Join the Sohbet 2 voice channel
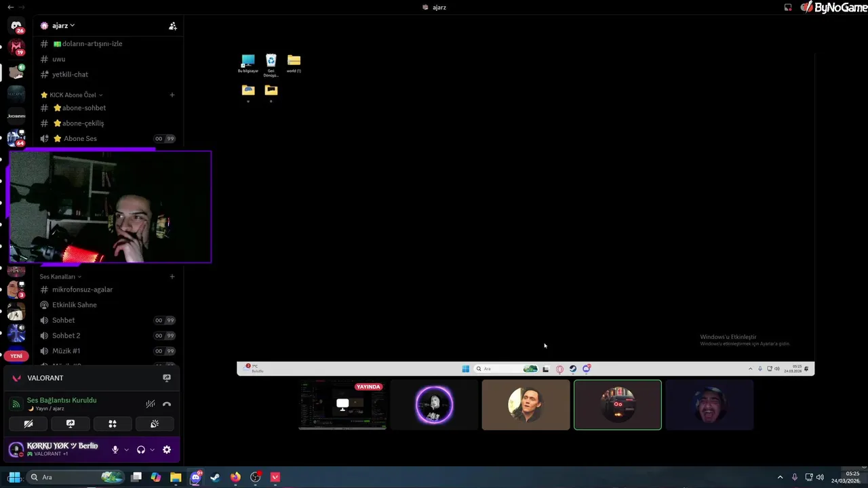The image size is (868, 488). (x=107, y=335)
